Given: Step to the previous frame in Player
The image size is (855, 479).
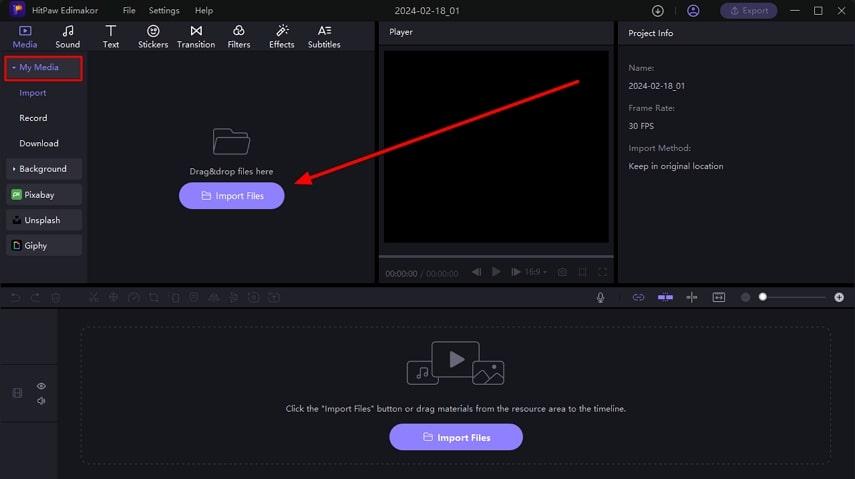Looking at the screenshot, I should pyautogui.click(x=477, y=272).
